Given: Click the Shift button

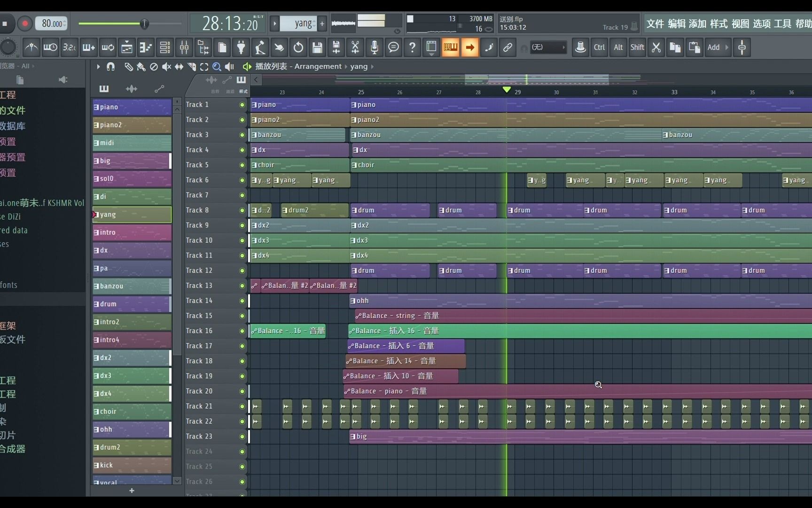Looking at the screenshot, I should [637, 48].
